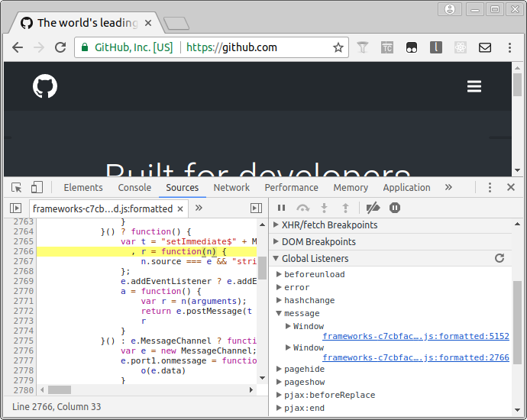Go back with the browser back arrow
This screenshot has width=527, height=420.
[x=18, y=47]
